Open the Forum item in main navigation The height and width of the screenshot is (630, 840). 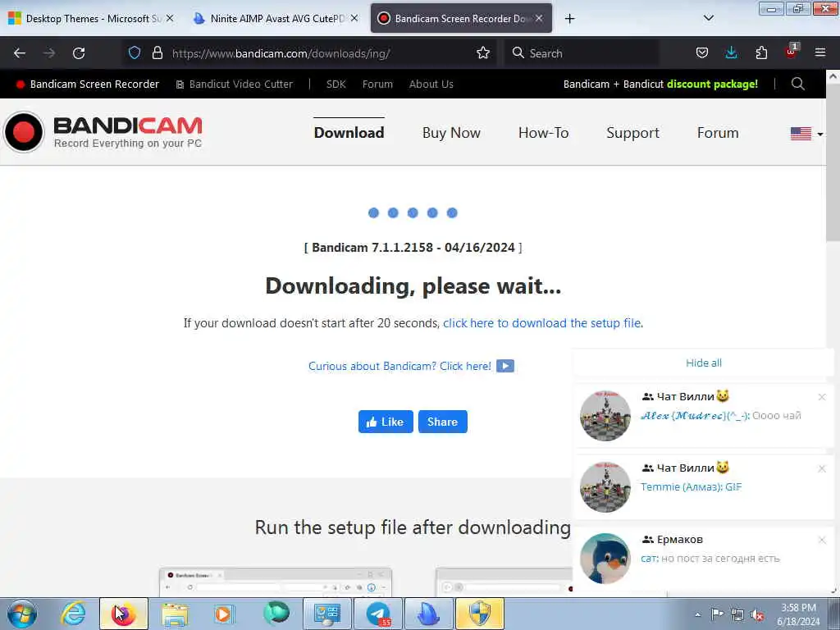[x=717, y=132]
